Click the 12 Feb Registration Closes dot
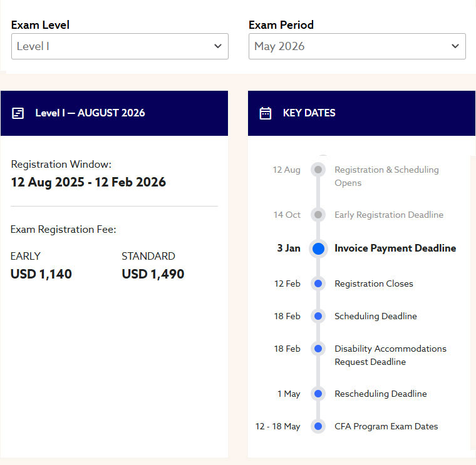Viewport: 476px width, 465px height. (x=318, y=284)
